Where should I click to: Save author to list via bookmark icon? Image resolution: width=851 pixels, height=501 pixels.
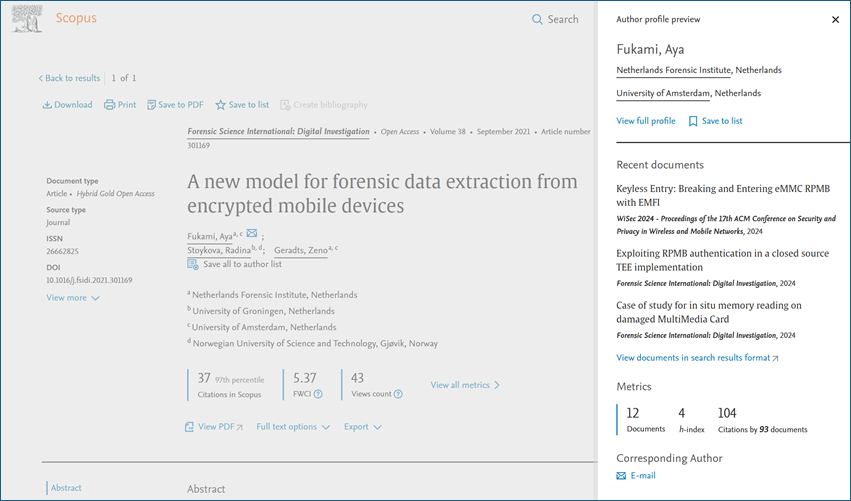pyautogui.click(x=693, y=121)
